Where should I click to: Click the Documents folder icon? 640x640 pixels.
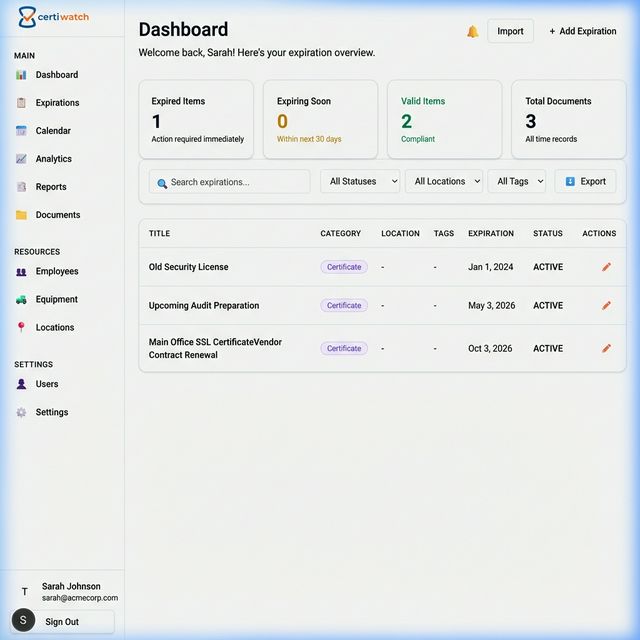pos(21,215)
